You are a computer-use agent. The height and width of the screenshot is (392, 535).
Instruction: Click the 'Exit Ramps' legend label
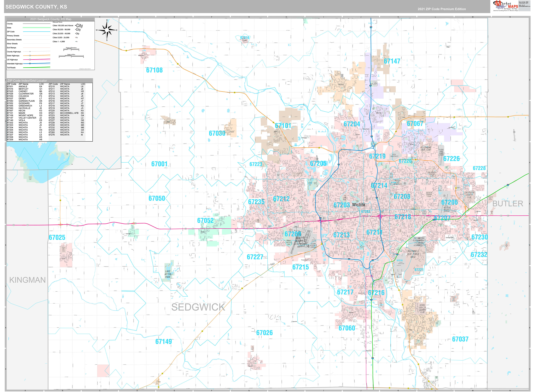point(11,48)
